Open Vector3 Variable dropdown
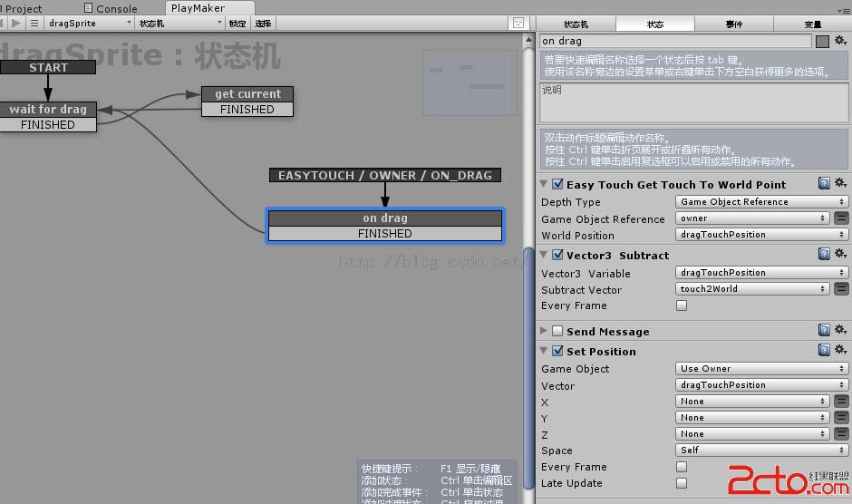Viewport: 852px width, 504px height. (761, 272)
